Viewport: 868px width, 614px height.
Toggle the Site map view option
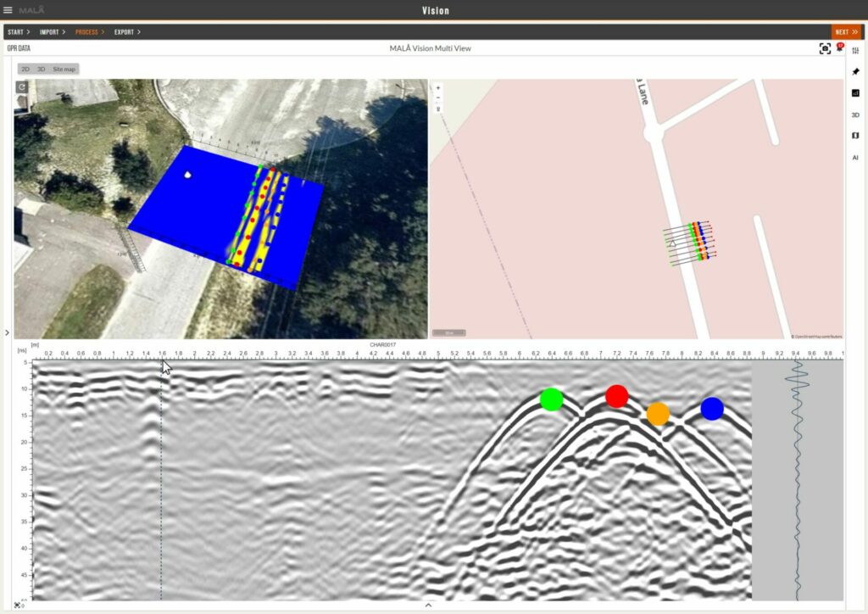[x=64, y=69]
